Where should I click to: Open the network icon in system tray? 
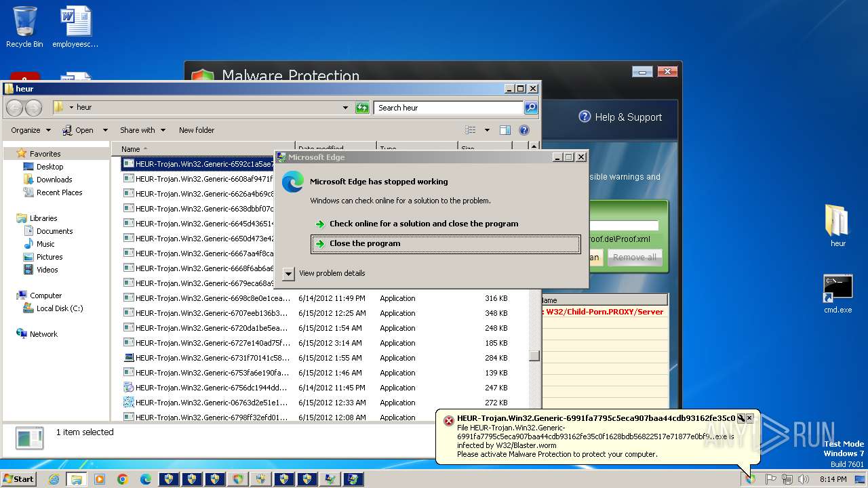pyautogui.click(x=787, y=479)
